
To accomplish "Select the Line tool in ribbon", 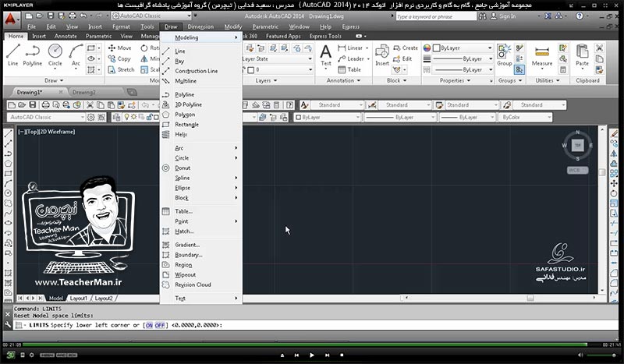I will pos(12,55).
